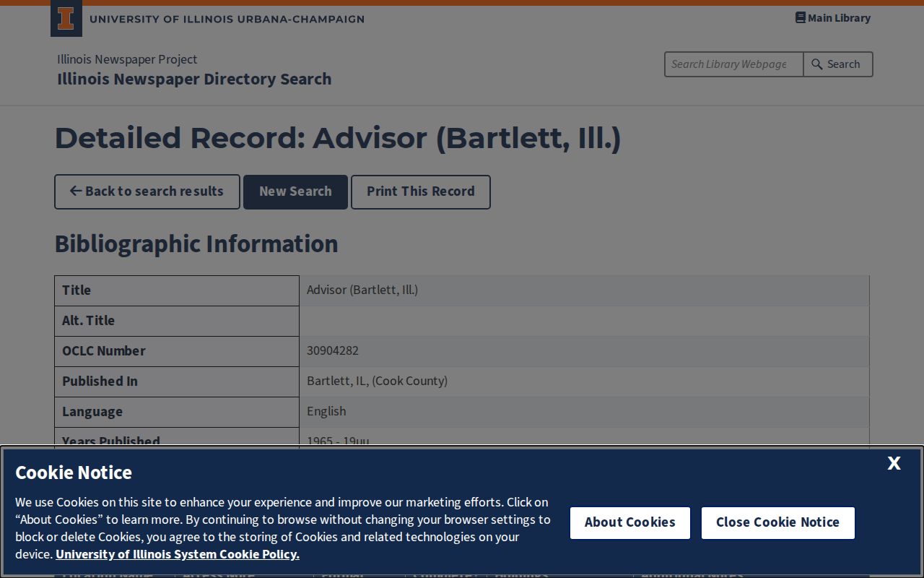Click the 'Cookie Notice' heading

tap(74, 473)
